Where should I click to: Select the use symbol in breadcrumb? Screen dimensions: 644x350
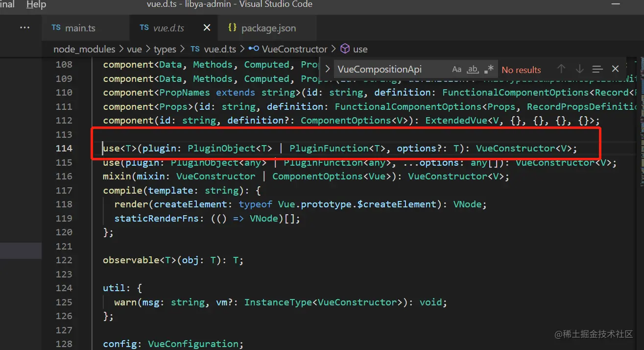click(360, 49)
